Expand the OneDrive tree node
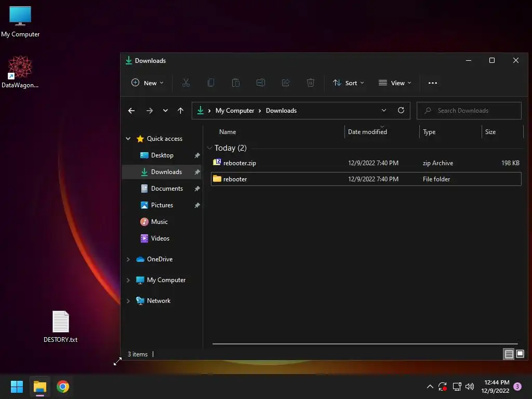Viewport: 532px width, 399px height. [x=128, y=259]
